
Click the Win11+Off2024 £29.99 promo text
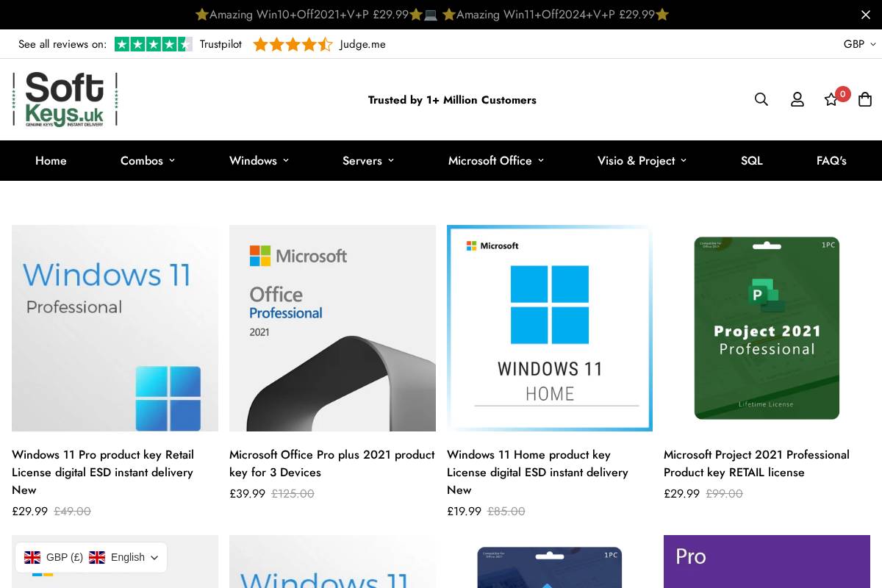coord(555,15)
